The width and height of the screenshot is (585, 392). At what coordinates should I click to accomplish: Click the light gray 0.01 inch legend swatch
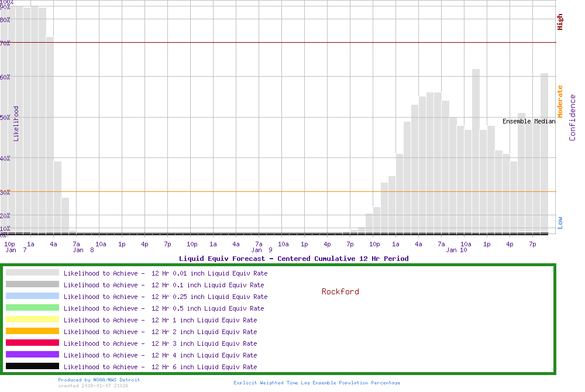click(32, 273)
